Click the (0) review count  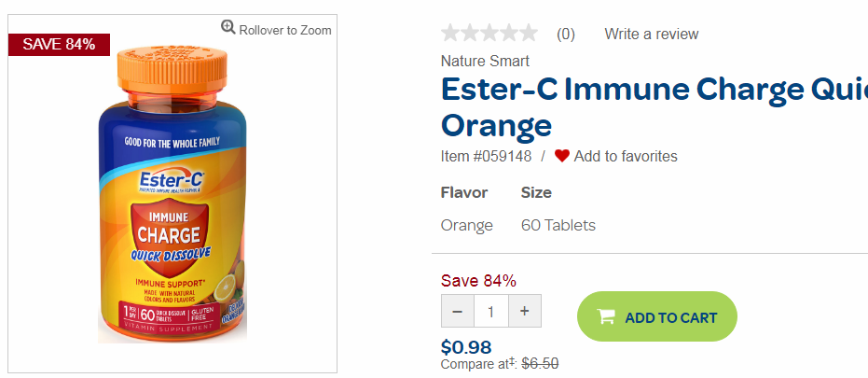566,35
